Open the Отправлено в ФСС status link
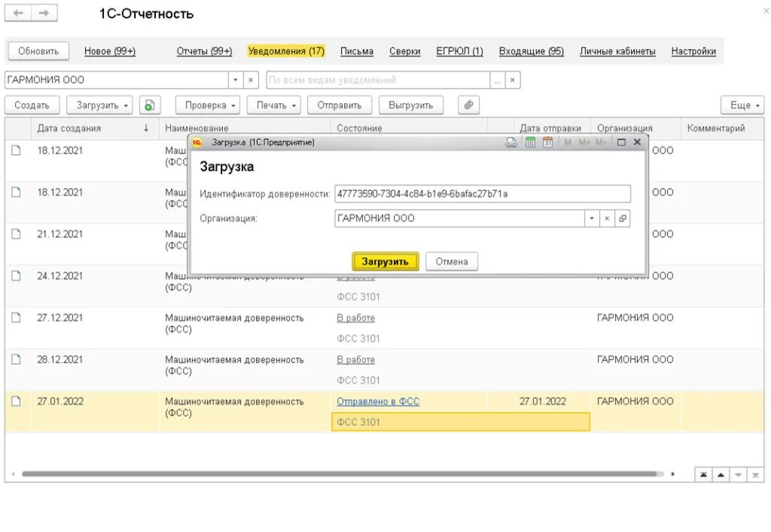This screenshot has height=532, width=771. [378, 401]
